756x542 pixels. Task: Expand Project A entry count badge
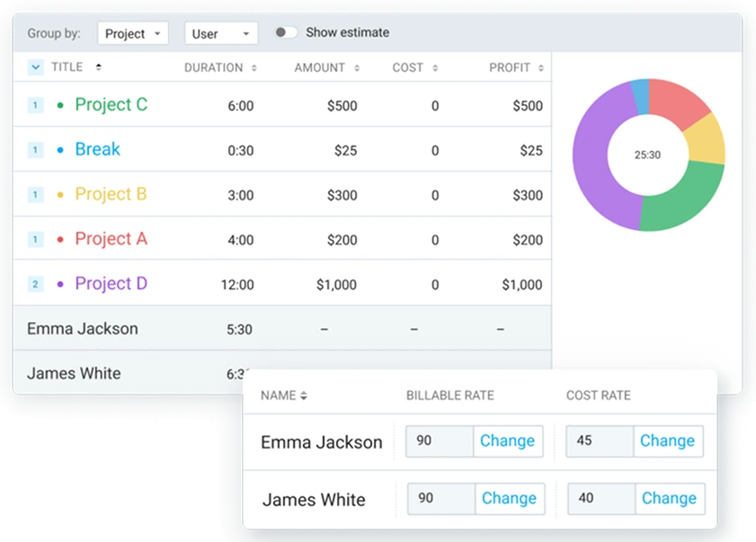(x=35, y=239)
